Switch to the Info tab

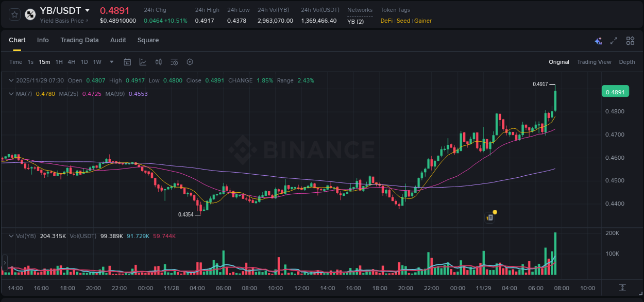(43, 40)
